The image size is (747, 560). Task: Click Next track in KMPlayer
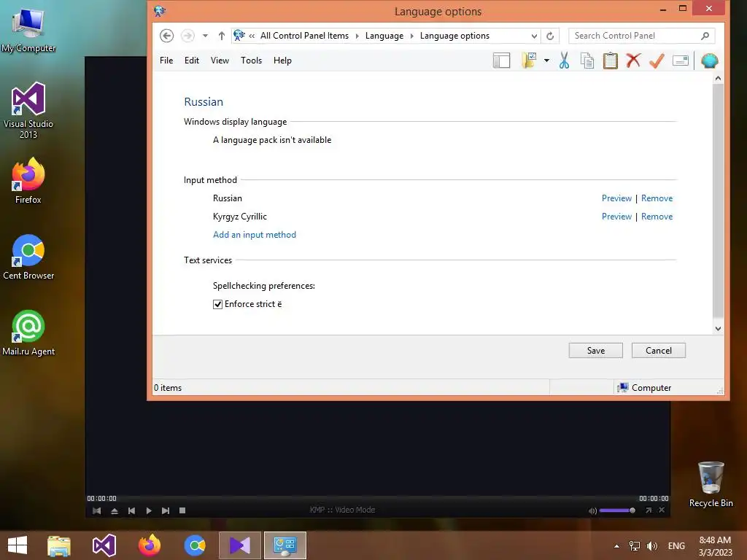click(x=166, y=510)
